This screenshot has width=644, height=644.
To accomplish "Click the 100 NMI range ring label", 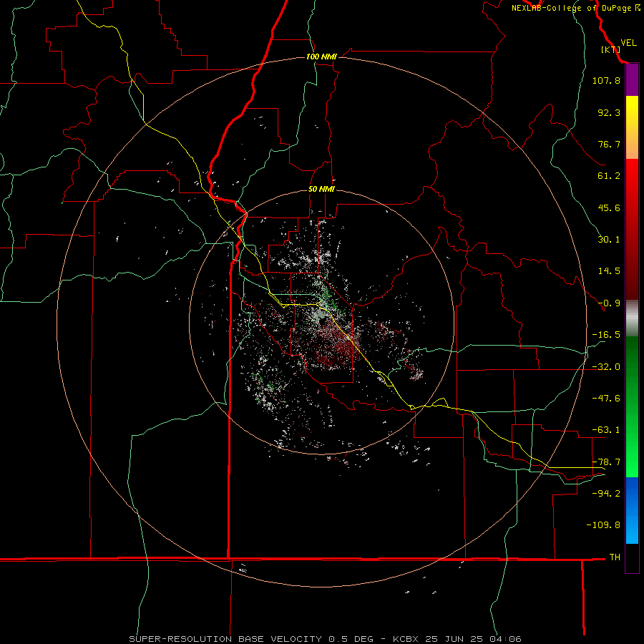I will pyautogui.click(x=321, y=57).
